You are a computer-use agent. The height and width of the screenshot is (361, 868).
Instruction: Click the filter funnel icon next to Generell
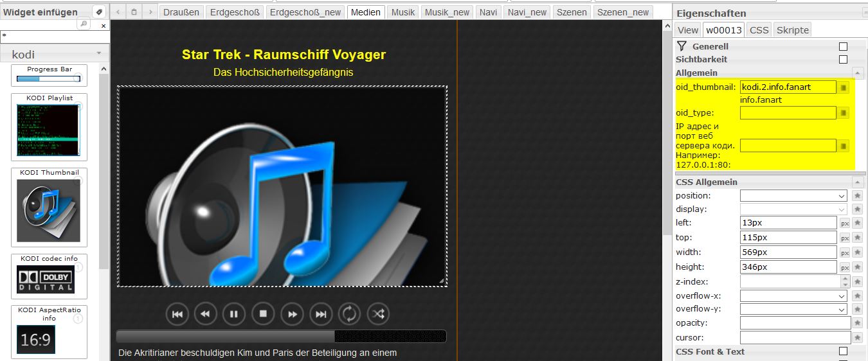pos(682,46)
